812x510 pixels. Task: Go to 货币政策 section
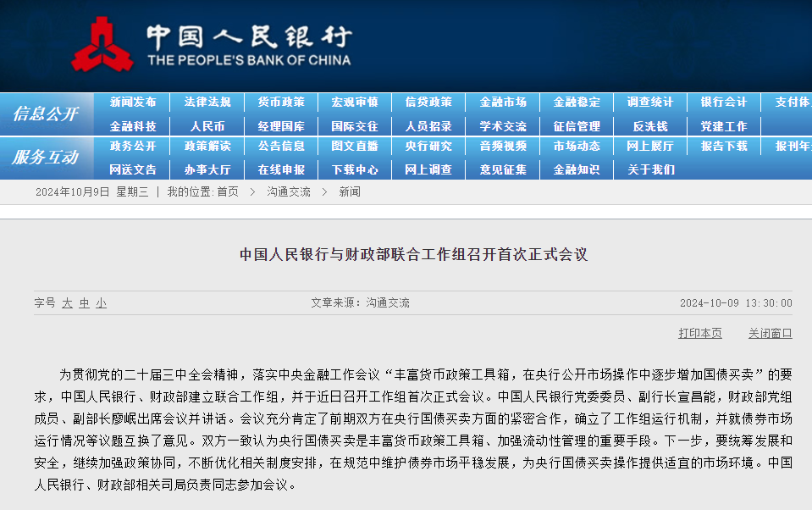point(281,103)
